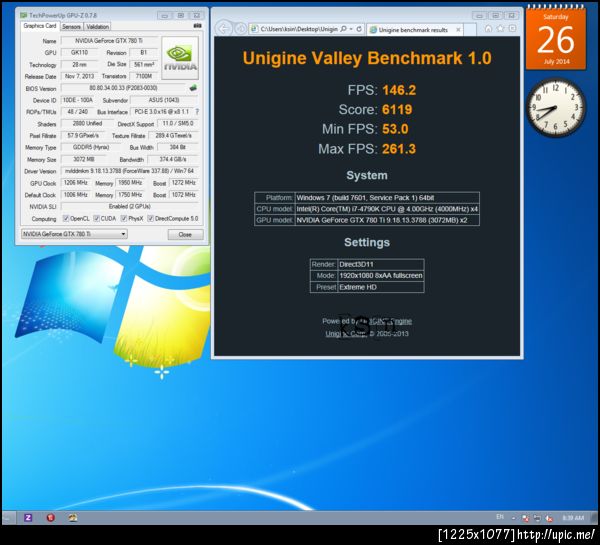Screen dimensions: 600x545
Task: Open Internet Explorer Home icon
Action: (488, 29)
